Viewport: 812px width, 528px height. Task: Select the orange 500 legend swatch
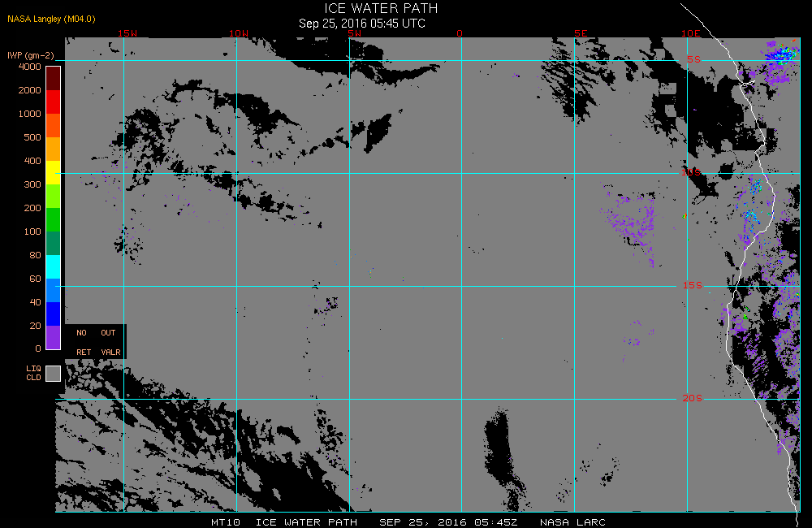[x=54, y=149]
